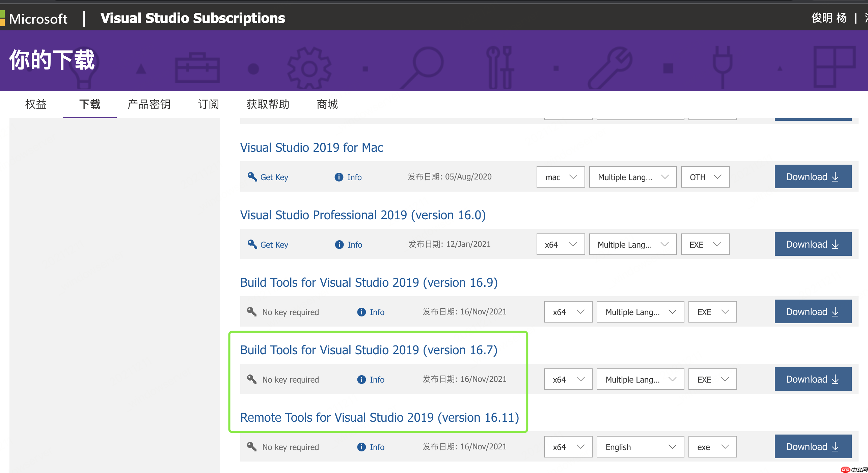
Task: Open the architecture dropdown showing 'mac'
Action: click(x=560, y=177)
